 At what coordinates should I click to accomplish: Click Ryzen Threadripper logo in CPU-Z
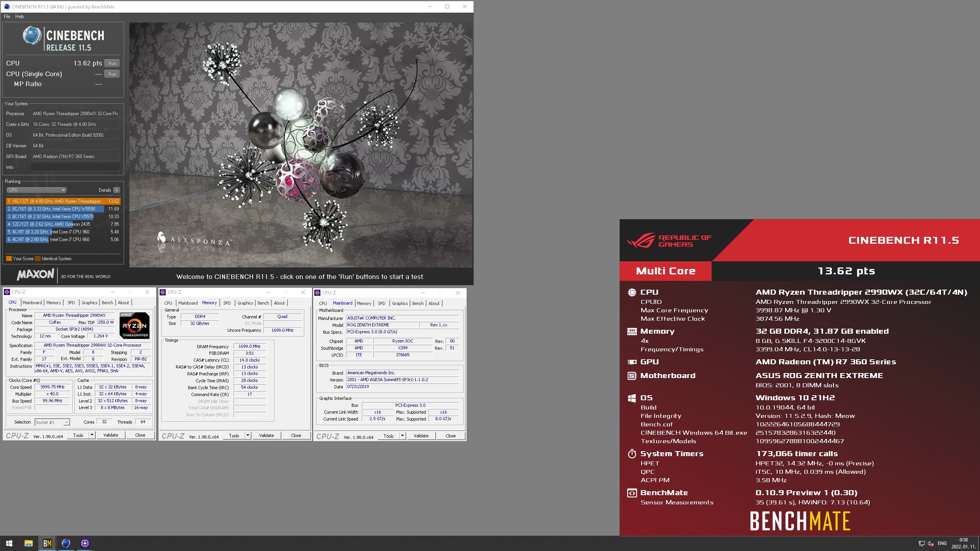pyautogui.click(x=134, y=326)
